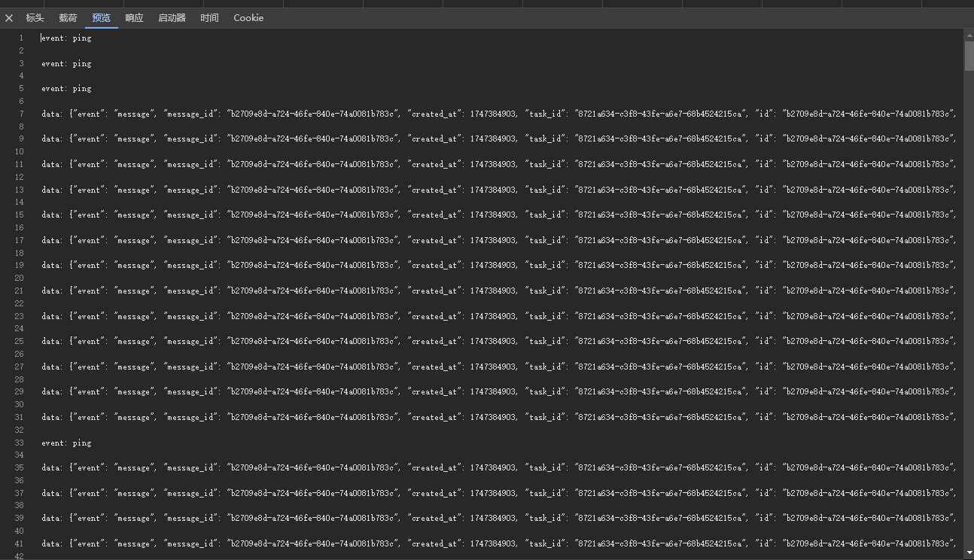Viewport: 974px width, 560px height.
Task: Click the data message on line 9
Action: point(500,139)
